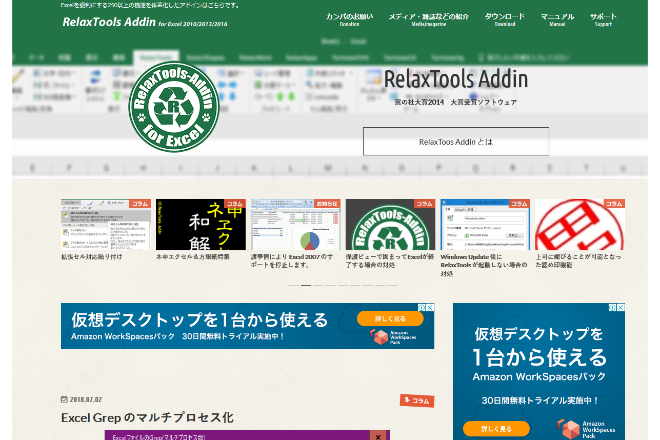
Task: Close the horizontal banner ad with X icon
Action: point(430,308)
